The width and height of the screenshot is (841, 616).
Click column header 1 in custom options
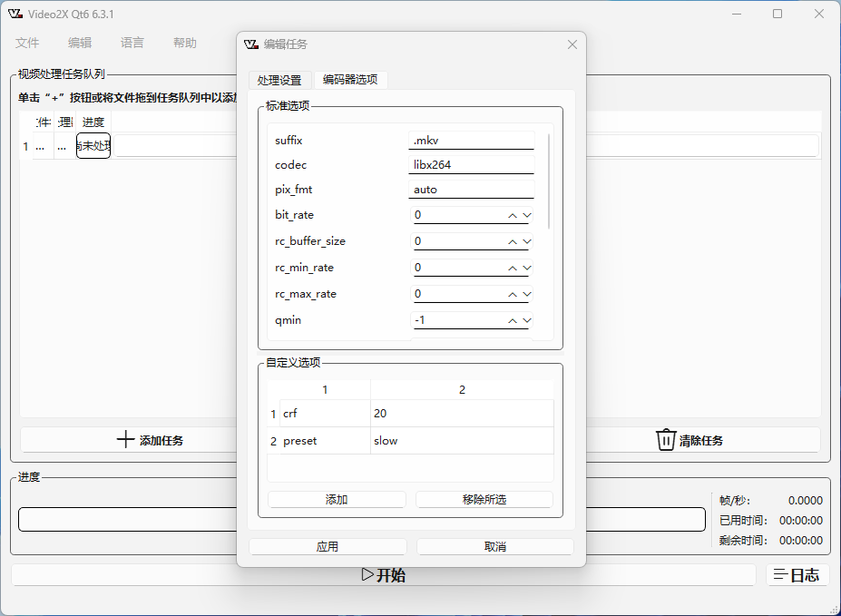pos(325,390)
